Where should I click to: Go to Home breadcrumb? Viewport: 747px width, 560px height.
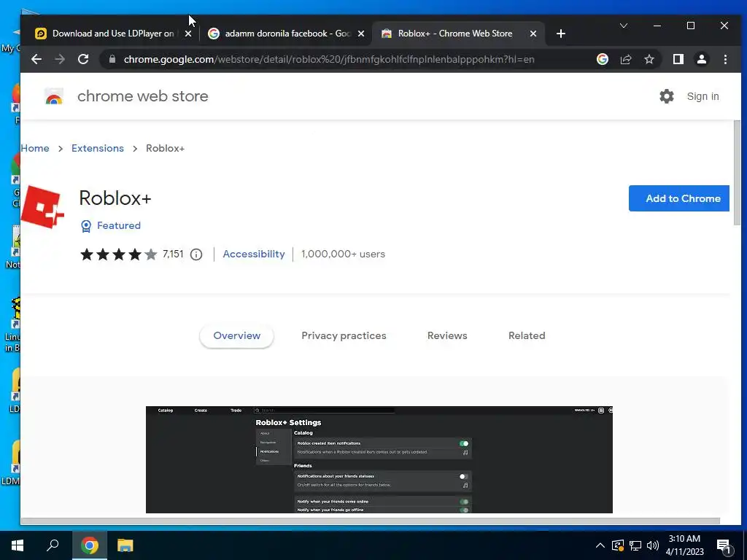coord(35,148)
